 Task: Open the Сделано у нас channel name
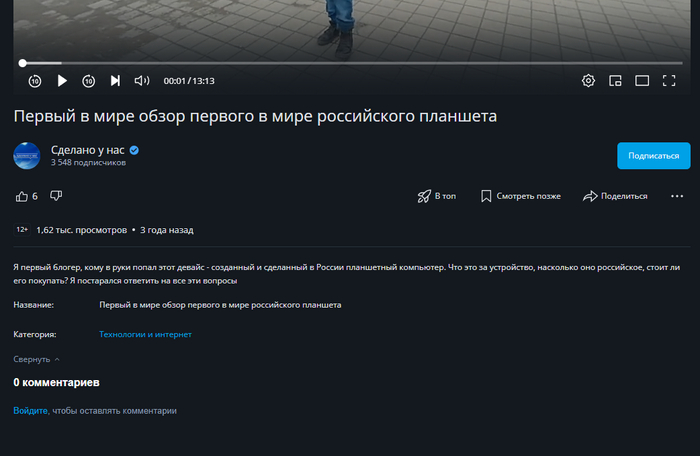88,150
